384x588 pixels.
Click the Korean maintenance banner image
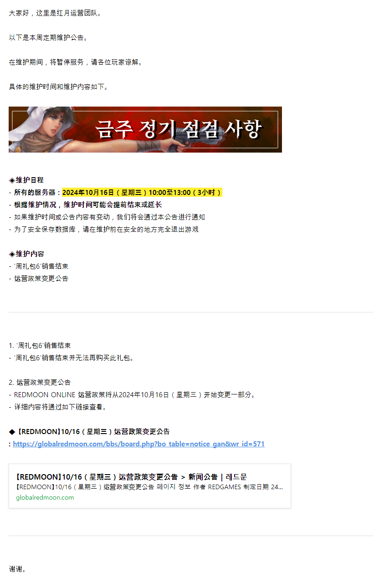(x=145, y=129)
